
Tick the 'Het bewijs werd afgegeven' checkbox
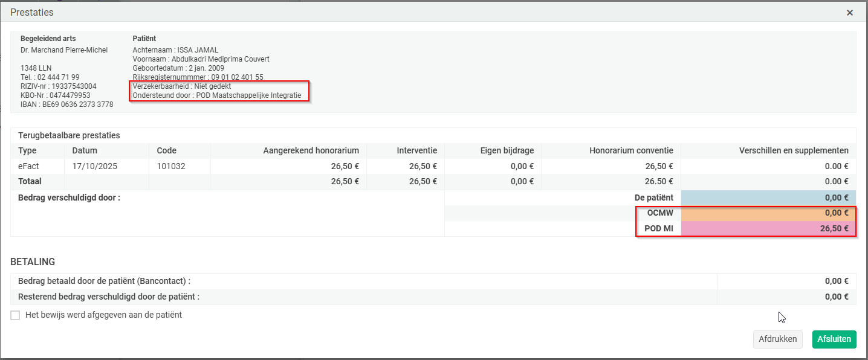[x=15, y=315]
